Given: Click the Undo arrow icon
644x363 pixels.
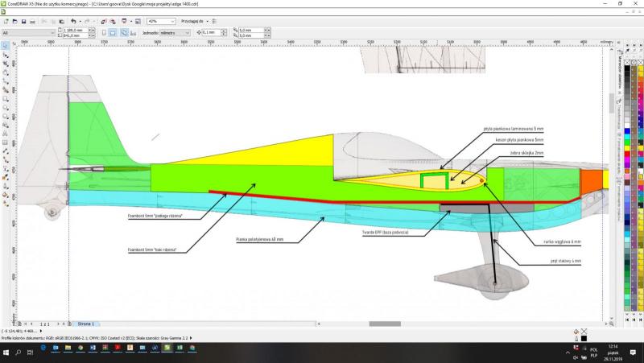Looking at the screenshot, I should click(73, 21).
